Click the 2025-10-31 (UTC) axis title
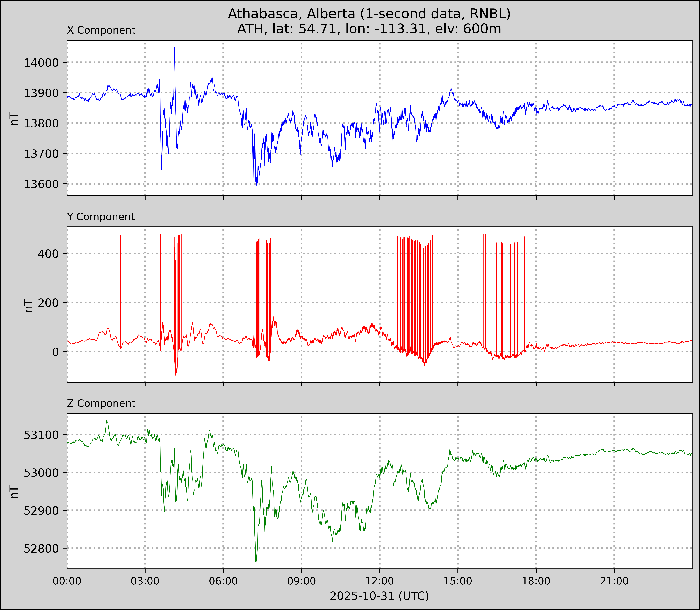 click(379, 596)
